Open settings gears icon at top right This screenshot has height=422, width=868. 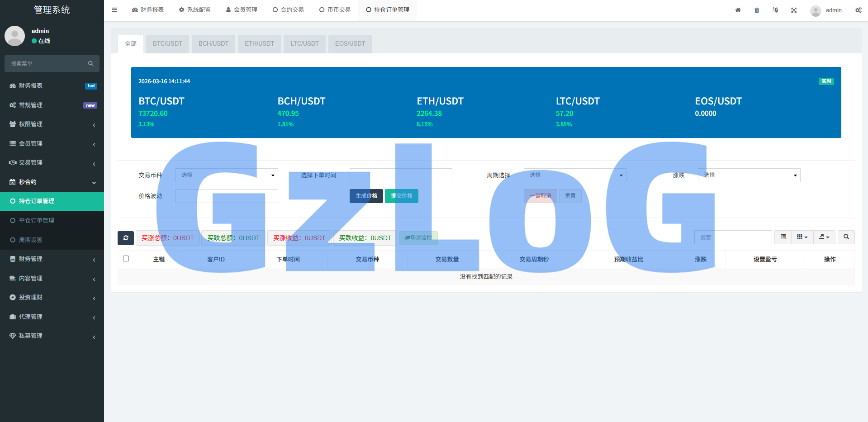[x=858, y=10]
